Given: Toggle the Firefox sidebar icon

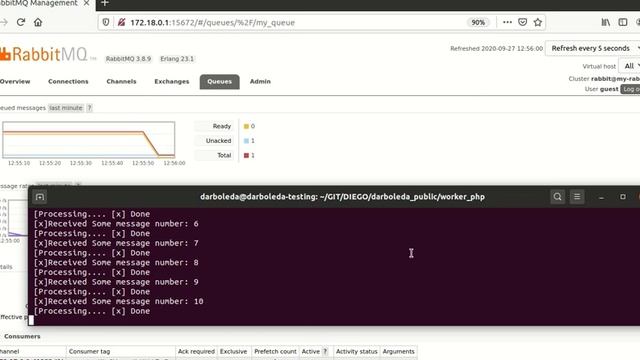Looking at the screenshot, I should tap(623, 22).
